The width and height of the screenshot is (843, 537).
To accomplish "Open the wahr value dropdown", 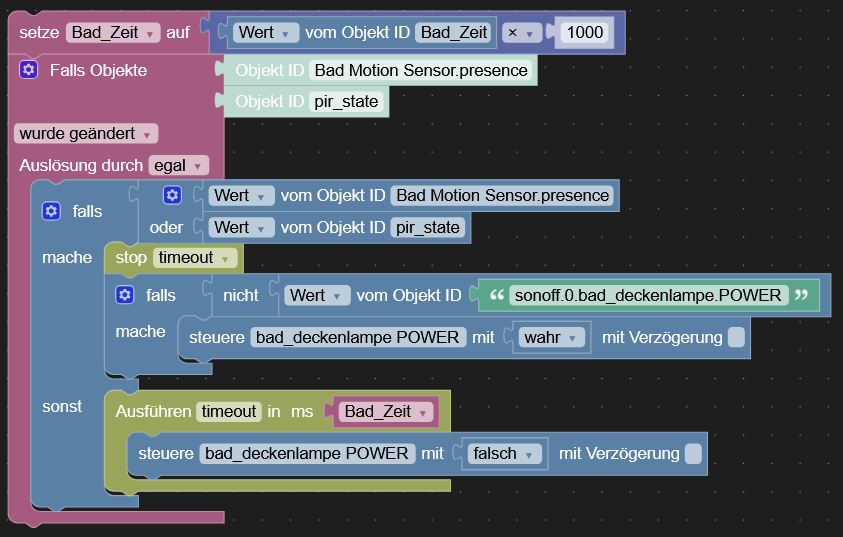I will pyautogui.click(x=552, y=337).
